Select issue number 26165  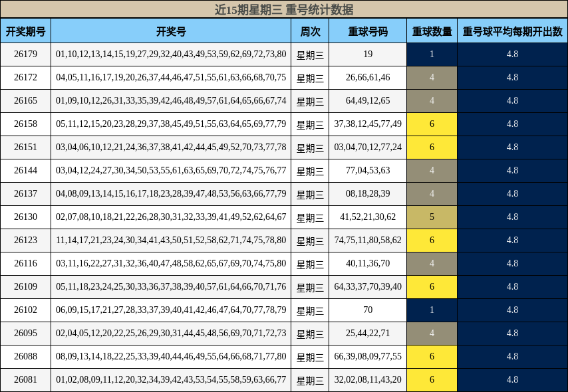[x=26, y=100]
